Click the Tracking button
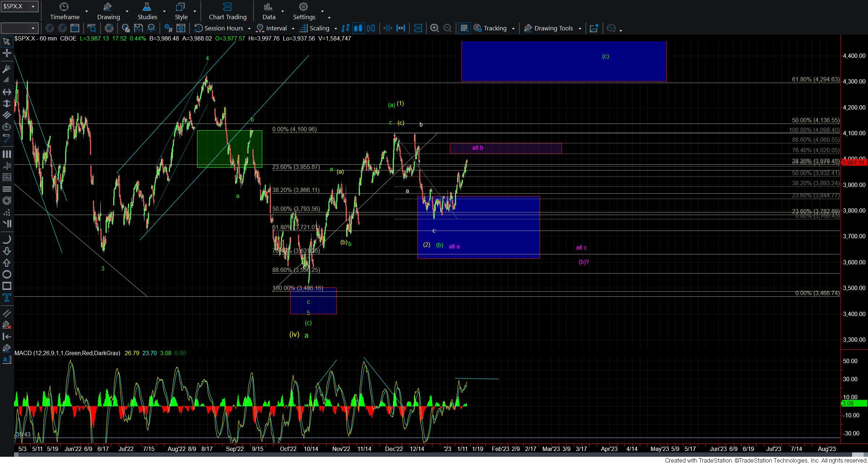This screenshot has height=464, width=868. [x=490, y=28]
